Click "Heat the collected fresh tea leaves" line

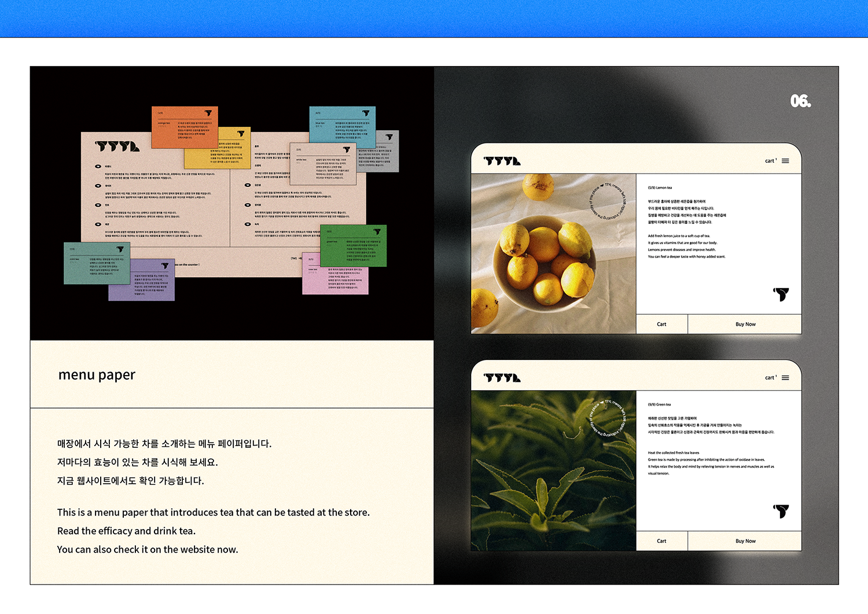[x=674, y=453]
